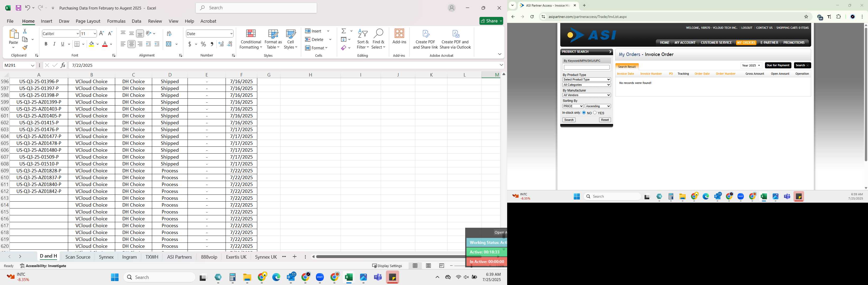The width and height of the screenshot is (868, 285).
Task: Decrease font size with smaller A icon
Action: tap(110, 33)
